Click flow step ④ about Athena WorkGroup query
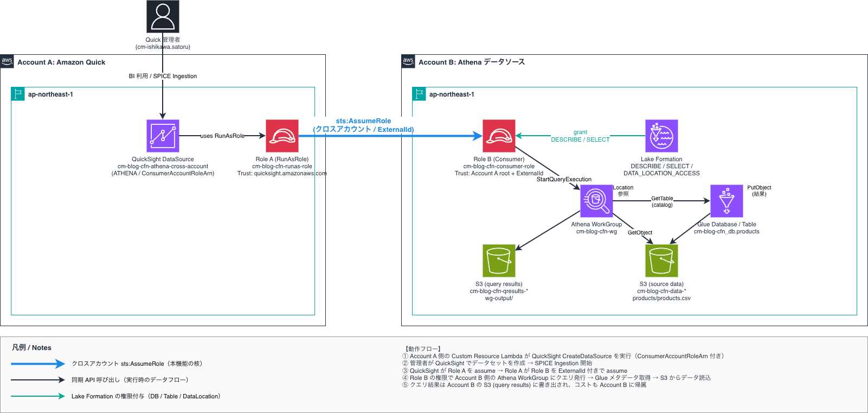 click(x=556, y=378)
